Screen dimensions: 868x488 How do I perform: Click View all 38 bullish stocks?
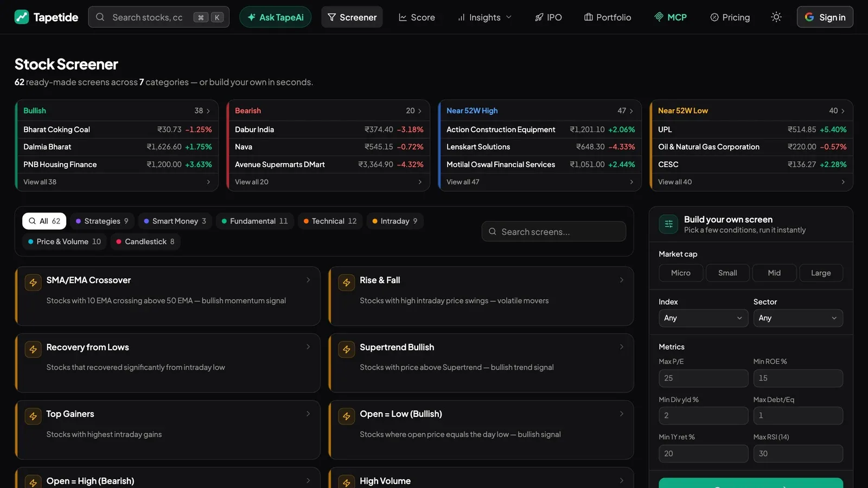[x=117, y=182]
